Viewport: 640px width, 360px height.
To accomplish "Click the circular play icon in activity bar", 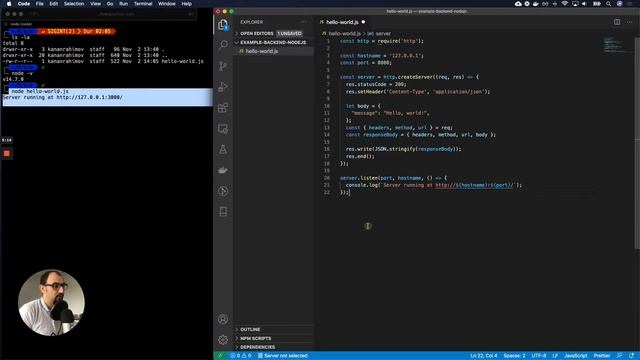I will click(223, 191).
